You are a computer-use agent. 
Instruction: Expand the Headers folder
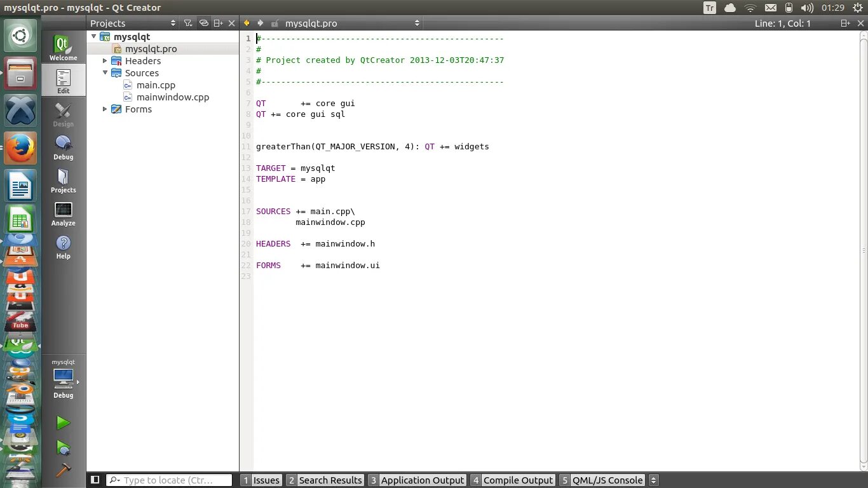[x=105, y=61]
